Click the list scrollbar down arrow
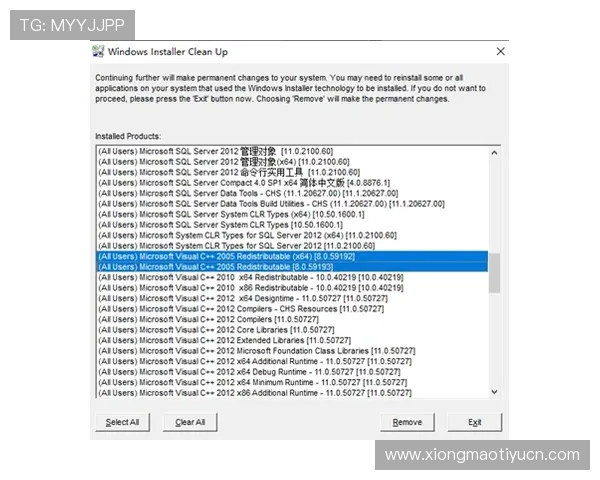The height and width of the screenshot is (480, 600). (x=494, y=392)
